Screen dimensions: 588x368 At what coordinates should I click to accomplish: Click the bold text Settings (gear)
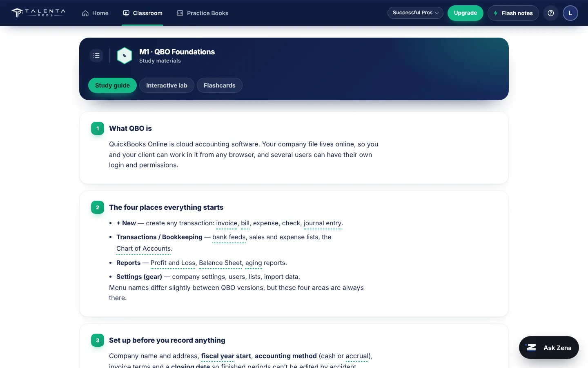[x=139, y=277]
